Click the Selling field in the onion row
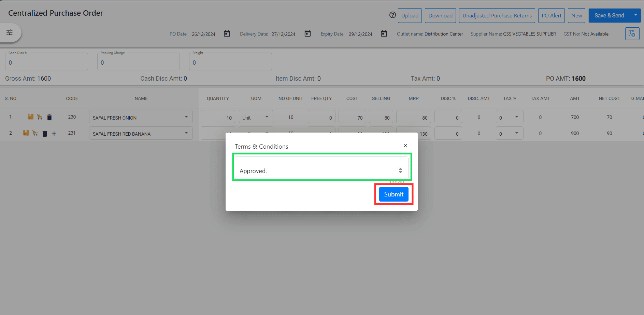 pyautogui.click(x=381, y=117)
